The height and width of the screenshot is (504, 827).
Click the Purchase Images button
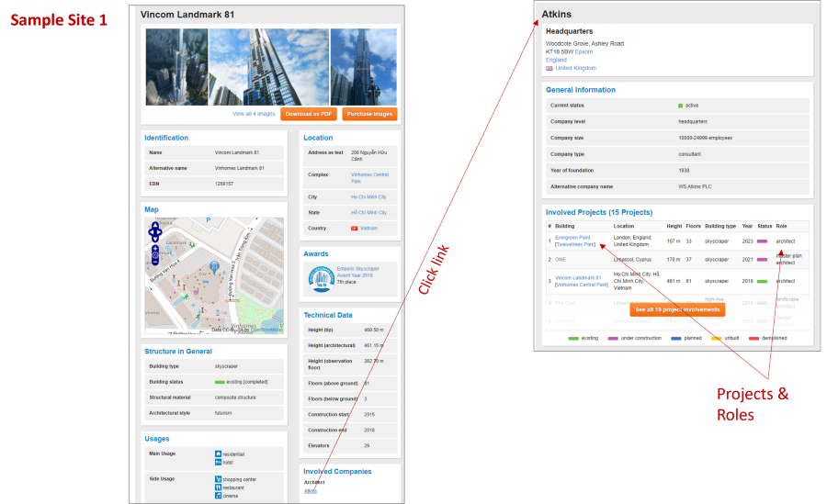[x=369, y=114]
